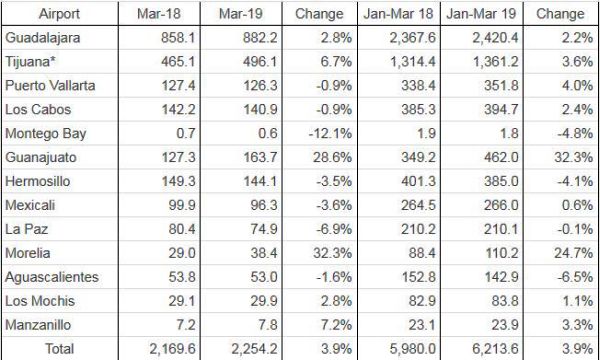Select the Airport column header
Viewport: 600px width, 360px height.
pos(59,14)
